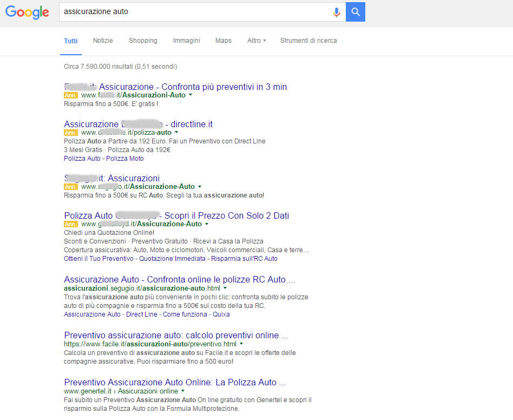The image size is (513, 420).
Task: Open arrow beside facile.it preventivo.html URL
Action: coord(241,344)
